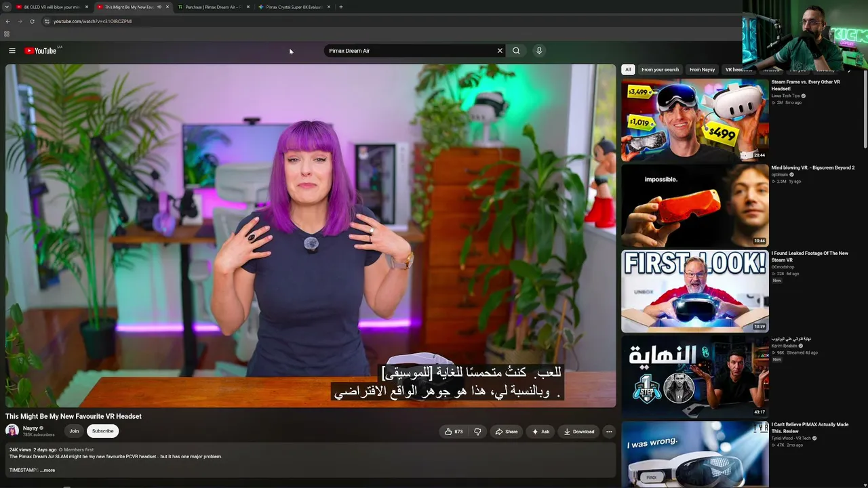Open the 'FIRST LOOK!' video thumbnail
This screenshot has width=868, height=488.
tap(695, 291)
